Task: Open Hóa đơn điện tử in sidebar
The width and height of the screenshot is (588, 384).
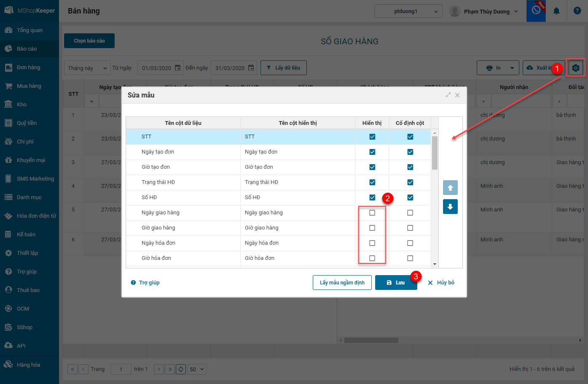Action: coord(30,216)
